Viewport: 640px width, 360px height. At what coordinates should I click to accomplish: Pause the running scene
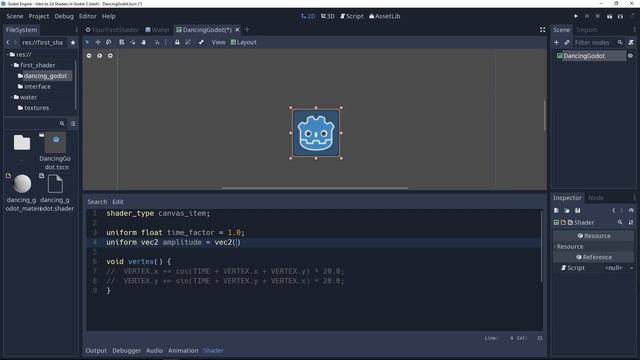[587, 16]
